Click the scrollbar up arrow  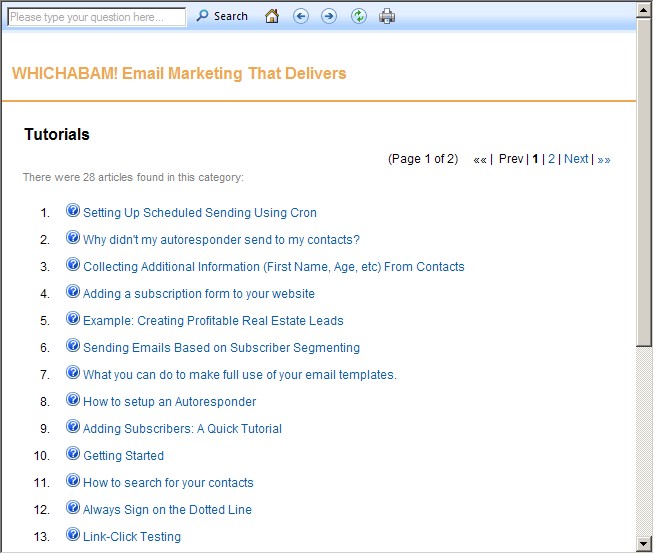(644, 10)
